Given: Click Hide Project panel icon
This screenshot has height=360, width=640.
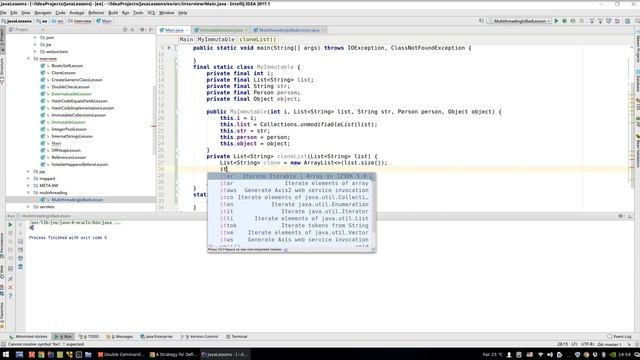Looking at the screenshot, I should coord(151,30).
